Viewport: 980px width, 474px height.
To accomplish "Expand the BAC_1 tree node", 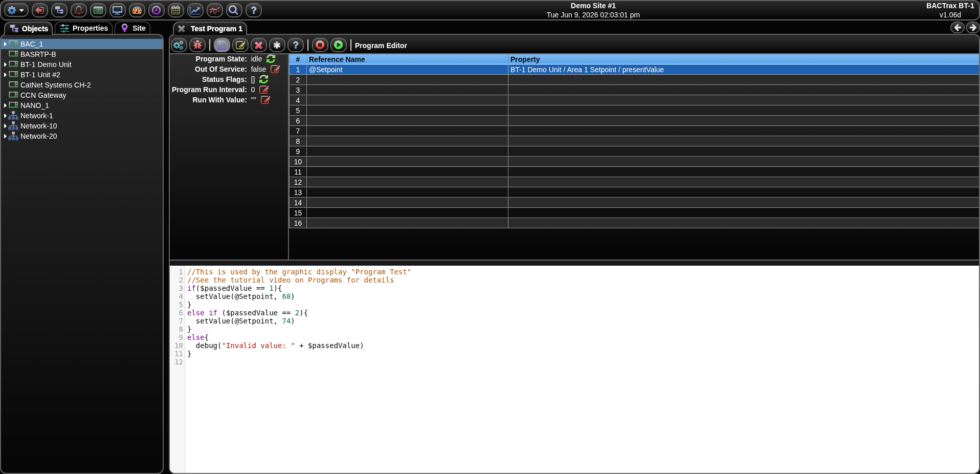I will (x=5, y=44).
